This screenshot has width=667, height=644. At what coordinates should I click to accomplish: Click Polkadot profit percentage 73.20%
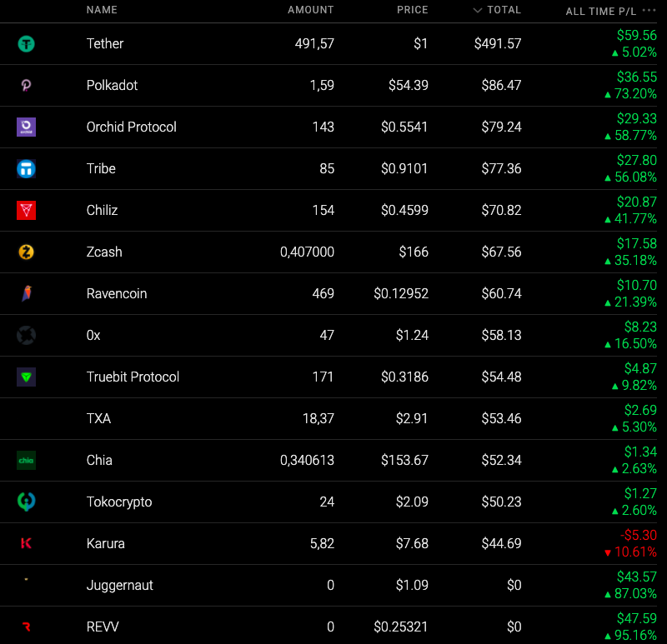coord(631,94)
